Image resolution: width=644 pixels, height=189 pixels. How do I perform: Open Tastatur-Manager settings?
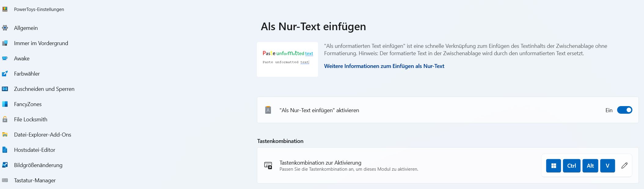35,180
